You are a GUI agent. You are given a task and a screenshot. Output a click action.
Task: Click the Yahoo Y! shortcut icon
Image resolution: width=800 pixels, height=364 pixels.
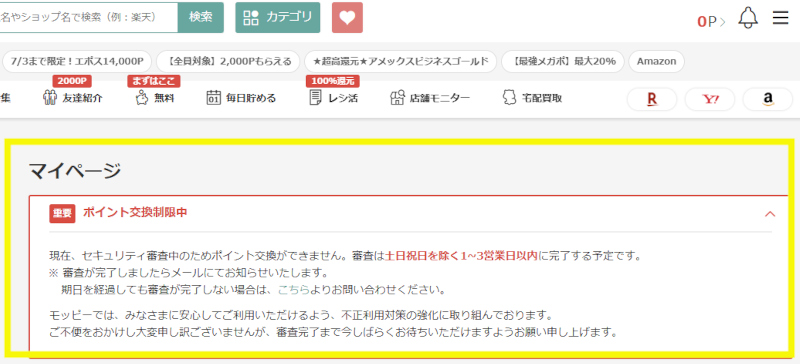click(710, 100)
